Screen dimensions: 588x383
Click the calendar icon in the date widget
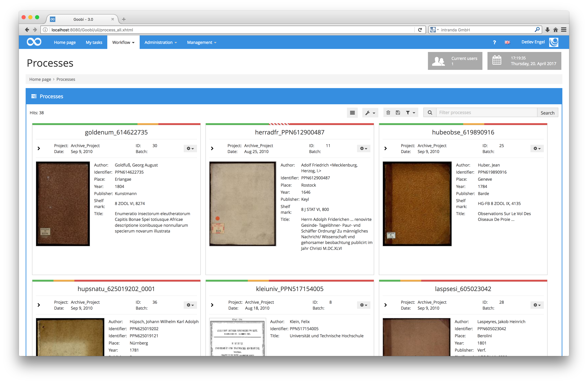497,60
